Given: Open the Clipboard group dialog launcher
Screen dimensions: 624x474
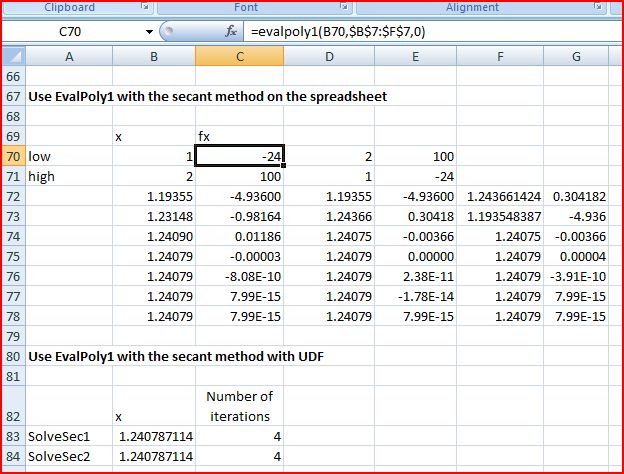Looking at the screenshot, I should (x=146, y=6).
